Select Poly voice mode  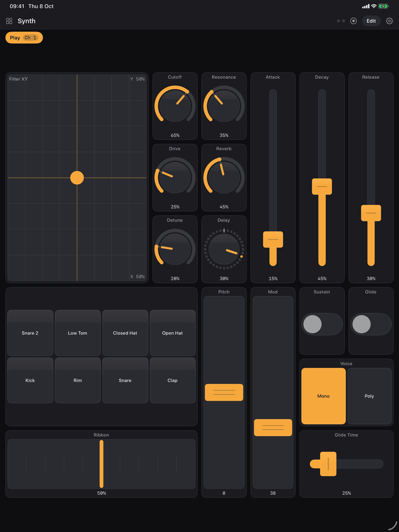tap(369, 396)
